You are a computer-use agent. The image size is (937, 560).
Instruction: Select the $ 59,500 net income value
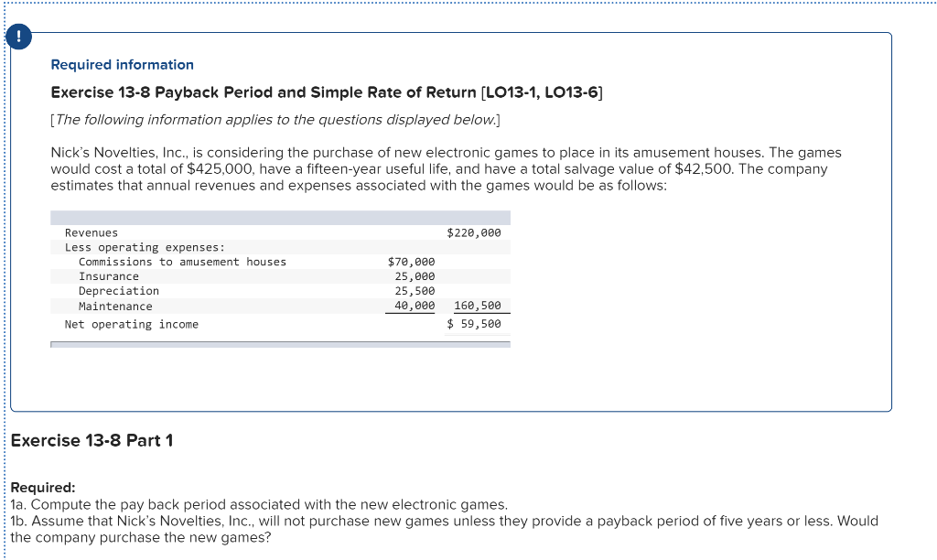pyautogui.click(x=474, y=324)
